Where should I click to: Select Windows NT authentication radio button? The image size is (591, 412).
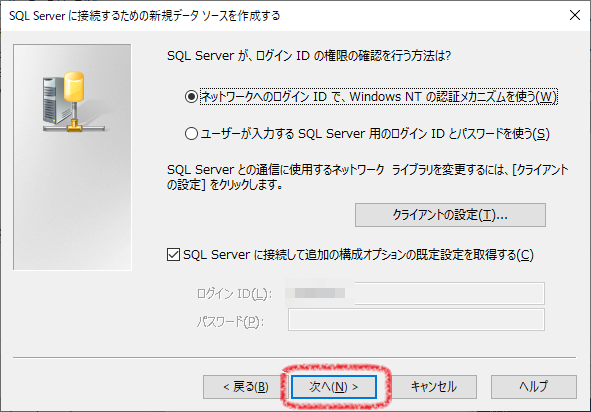tap(191, 97)
